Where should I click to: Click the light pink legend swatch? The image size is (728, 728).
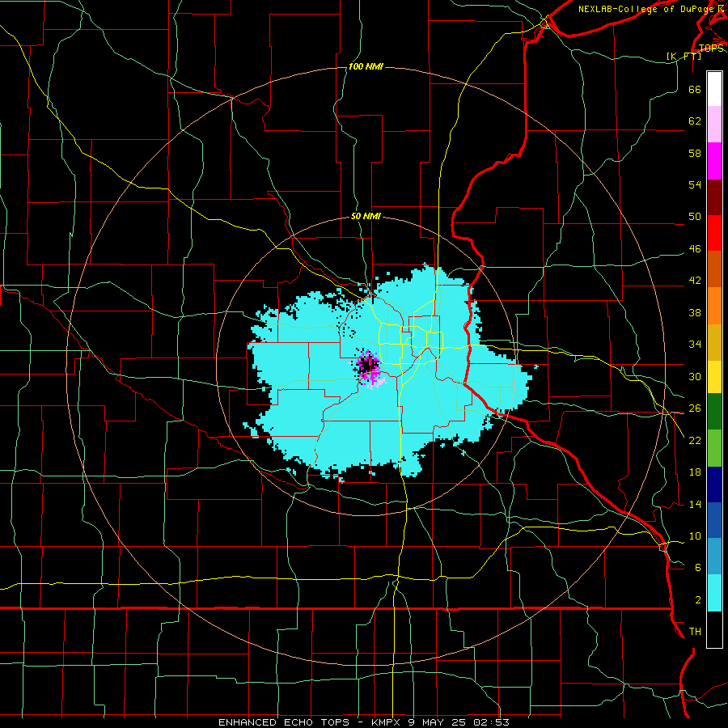point(714,125)
